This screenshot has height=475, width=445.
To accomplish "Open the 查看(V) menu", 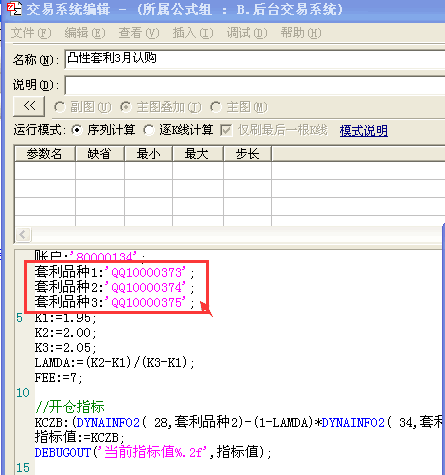I will (x=139, y=33).
